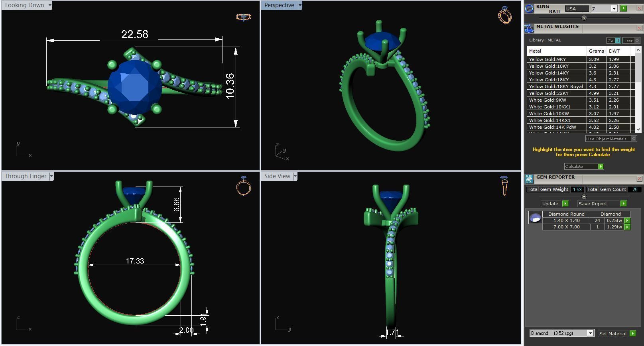The image size is (644, 346).
Task: Open the Perspective viewport menu arrow
Action: (300, 5)
